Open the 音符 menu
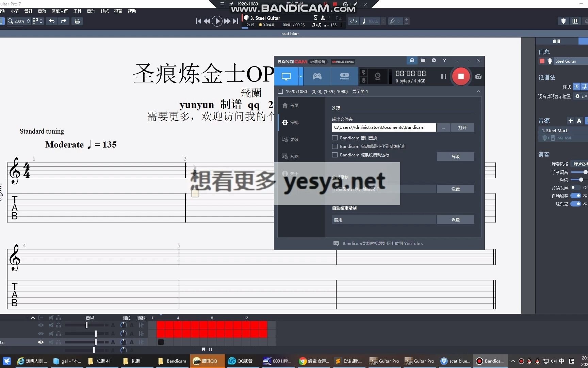This screenshot has width=588, height=368. tap(28, 11)
